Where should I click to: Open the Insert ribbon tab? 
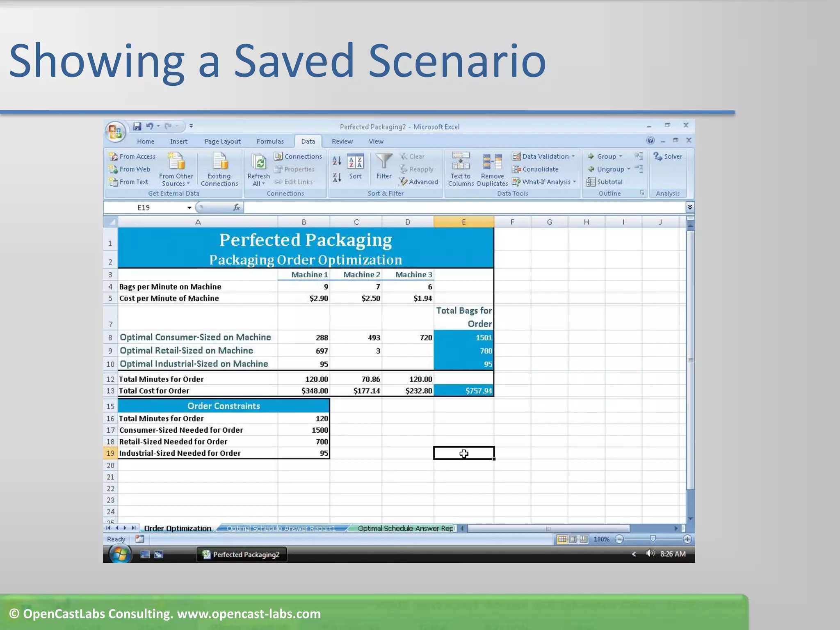coord(179,141)
